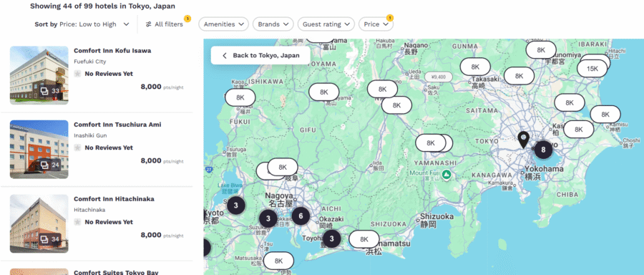Select the 15K price marker in Ibaraki
This screenshot has height=275, width=644.
click(x=592, y=69)
